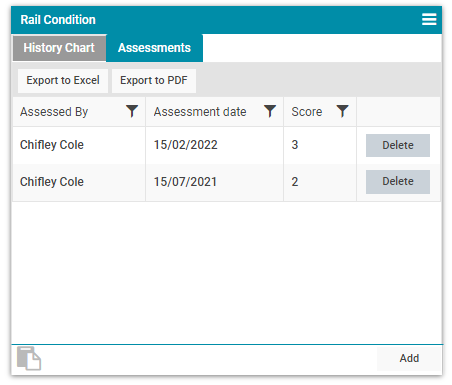Export assessments to PDF
Image resolution: width=452 pixels, height=385 pixels.
point(154,80)
